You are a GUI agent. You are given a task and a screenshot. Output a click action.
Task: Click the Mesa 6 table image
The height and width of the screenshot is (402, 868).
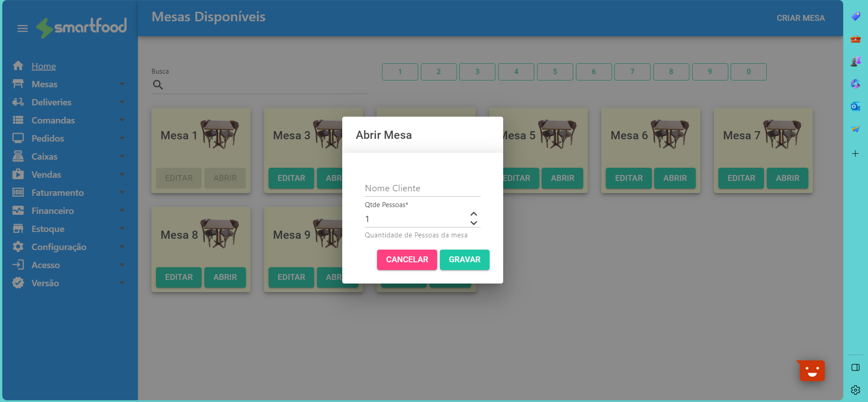pyautogui.click(x=670, y=134)
